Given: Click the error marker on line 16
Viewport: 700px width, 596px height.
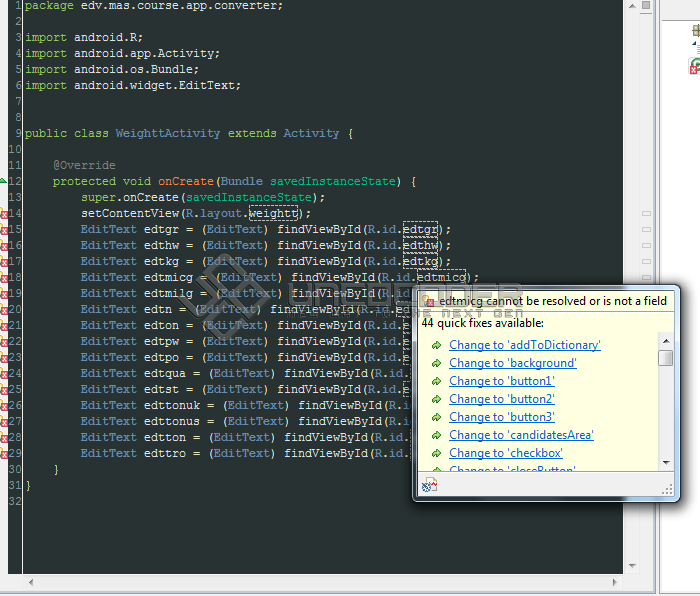Looking at the screenshot, I should tap(4, 246).
